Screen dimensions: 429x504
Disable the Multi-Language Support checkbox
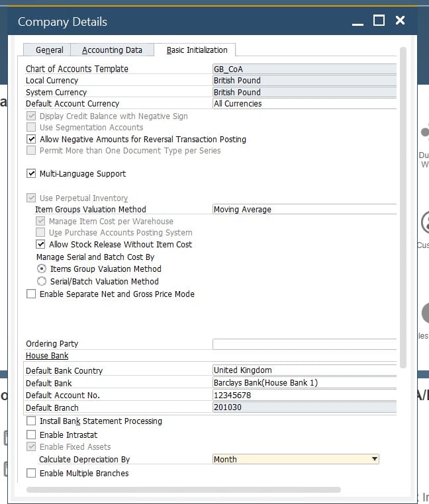point(31,174)
